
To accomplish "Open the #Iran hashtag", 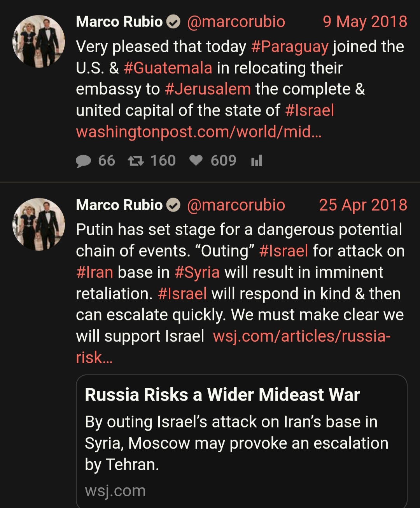I will click(94, 272).
